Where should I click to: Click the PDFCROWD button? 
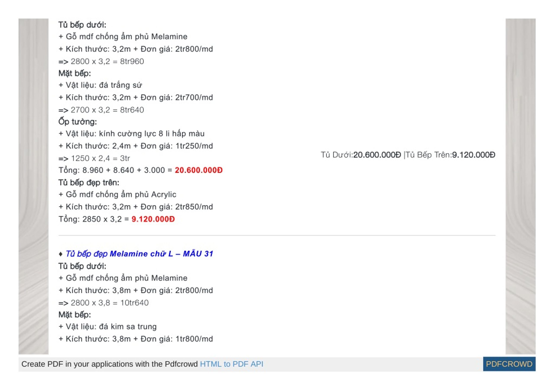click(x=509, y=364)
